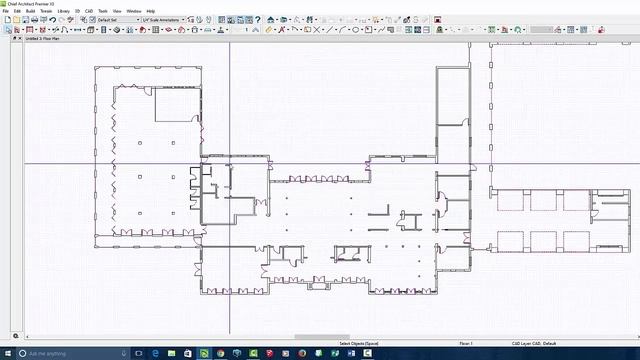The image size is (640, 360).
Task: Open Google Chrome from the taskbar
Action: click(220, 353)
